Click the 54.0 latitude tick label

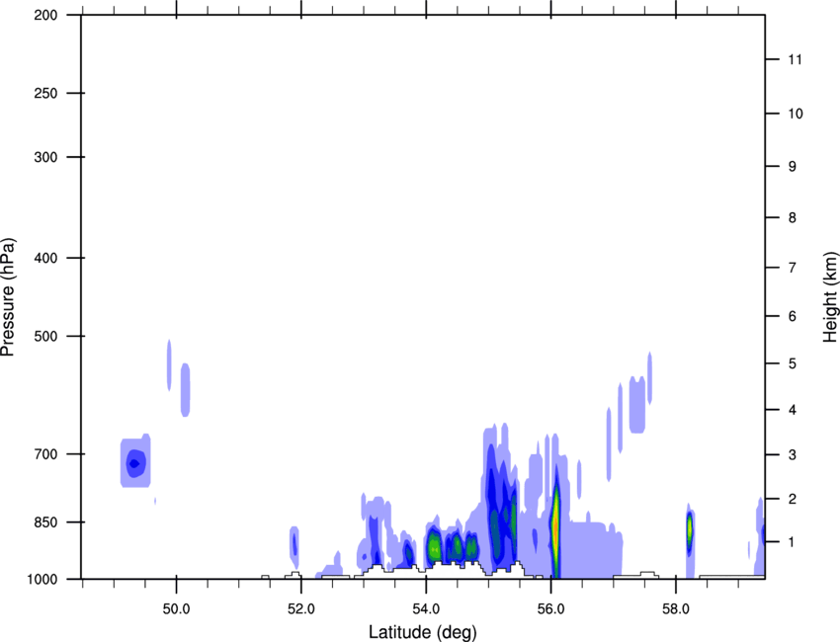point(426,609)
